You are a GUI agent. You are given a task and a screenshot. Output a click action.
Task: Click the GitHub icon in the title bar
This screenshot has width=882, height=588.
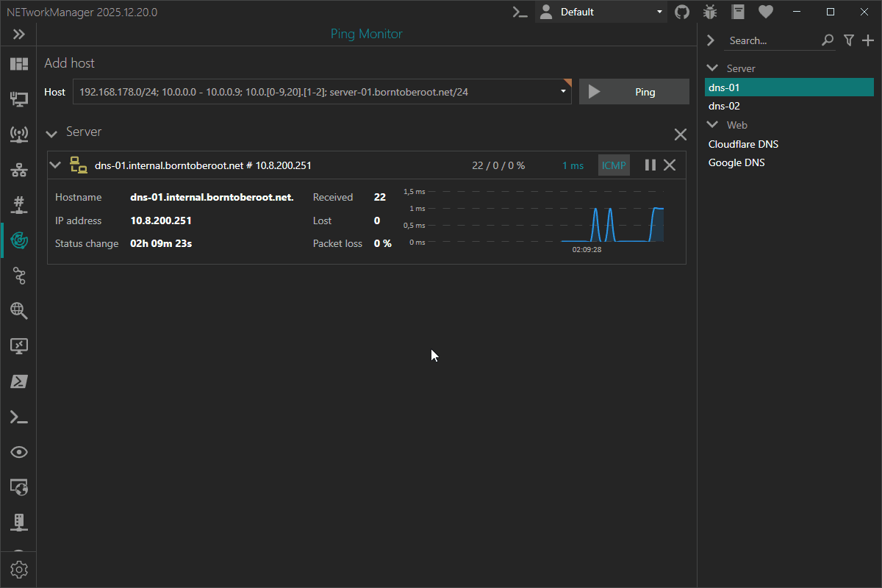click(x=681, y=11)
